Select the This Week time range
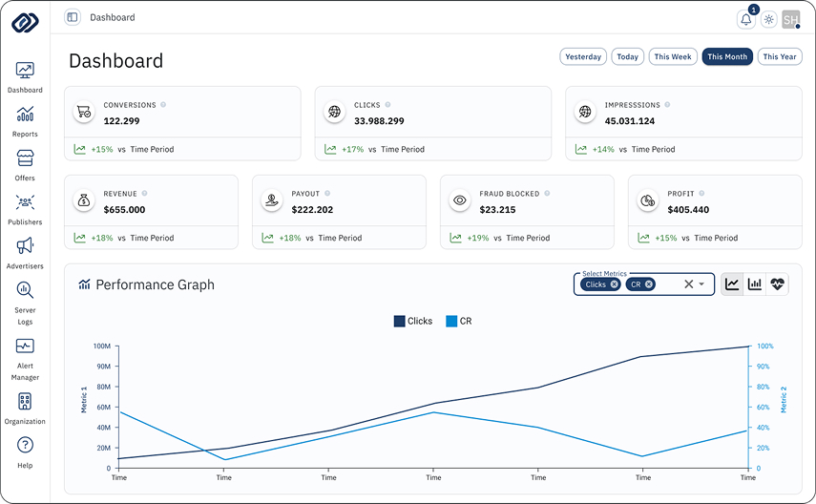The image size is (816, 504). 673,57
